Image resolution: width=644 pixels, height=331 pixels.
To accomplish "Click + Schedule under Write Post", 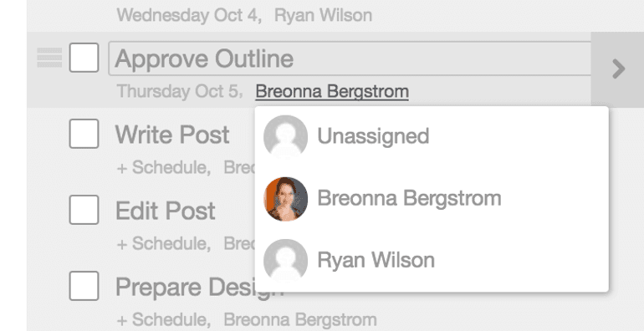I will tap(163, 167).
